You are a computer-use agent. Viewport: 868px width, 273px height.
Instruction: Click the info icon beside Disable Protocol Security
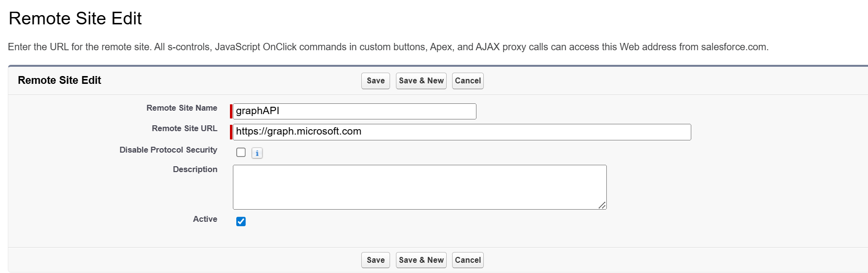coord(257,153)
